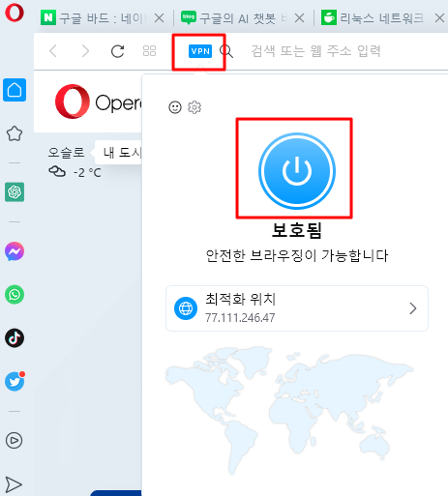This screenshot has height=496, width=448.
Task: Open the home icon in sidebar
Action: 15,90
